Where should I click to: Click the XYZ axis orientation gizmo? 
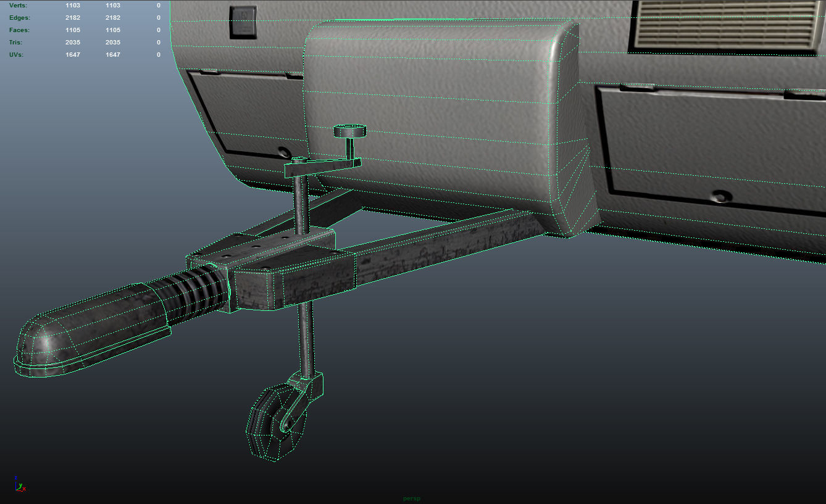point(19,484)
